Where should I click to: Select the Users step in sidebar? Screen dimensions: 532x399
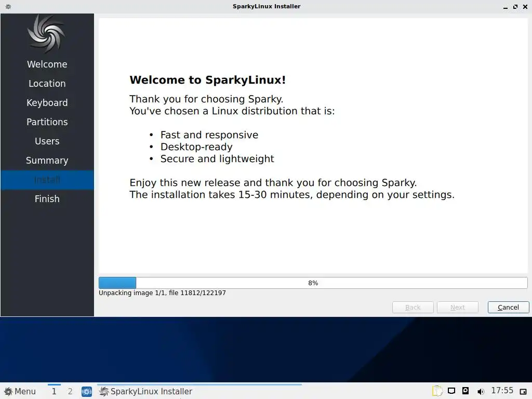point(47,141)
